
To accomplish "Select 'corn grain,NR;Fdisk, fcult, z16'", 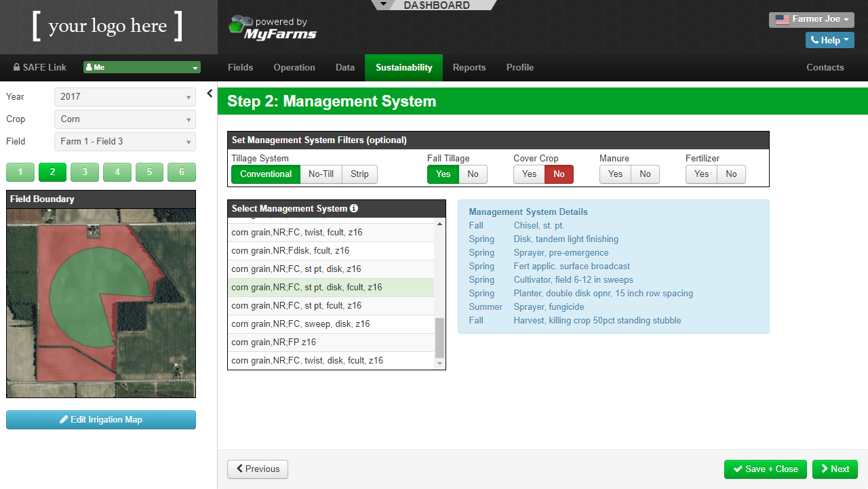I will point(332,251).
